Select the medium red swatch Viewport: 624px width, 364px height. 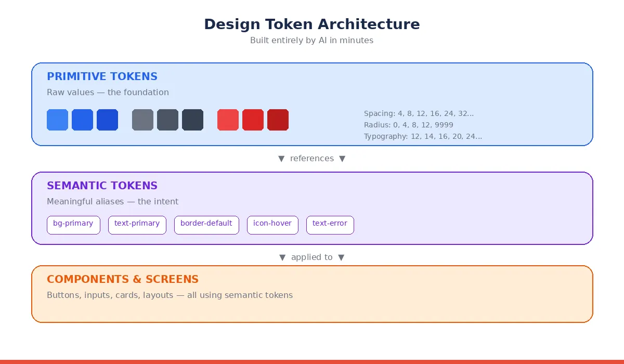click(x=253, y=120)
